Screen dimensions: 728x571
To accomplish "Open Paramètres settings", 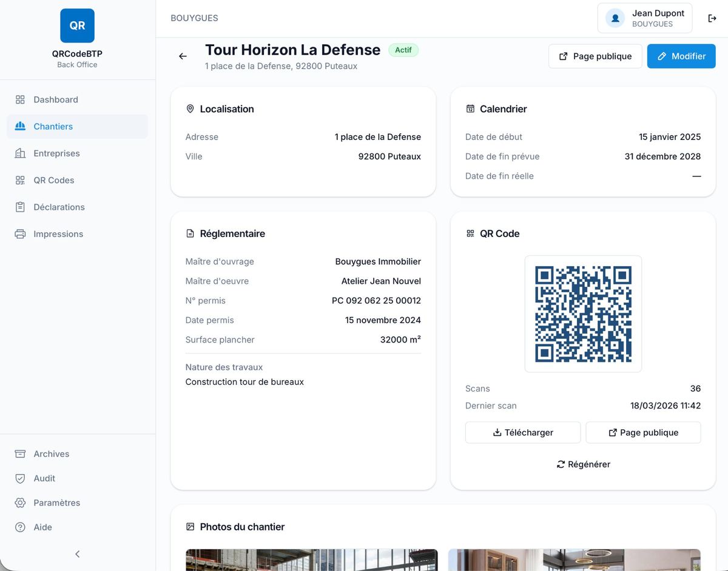I will coord(56,503).
